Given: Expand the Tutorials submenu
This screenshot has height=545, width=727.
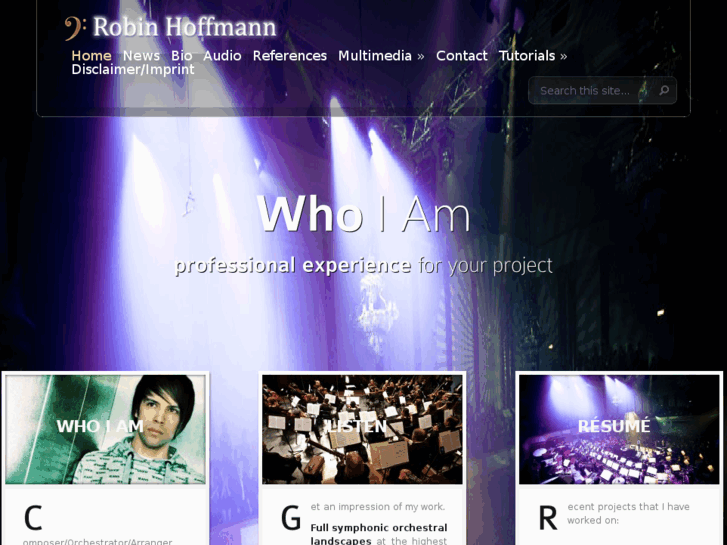Looking at the screenshot, I should [533, 56].
